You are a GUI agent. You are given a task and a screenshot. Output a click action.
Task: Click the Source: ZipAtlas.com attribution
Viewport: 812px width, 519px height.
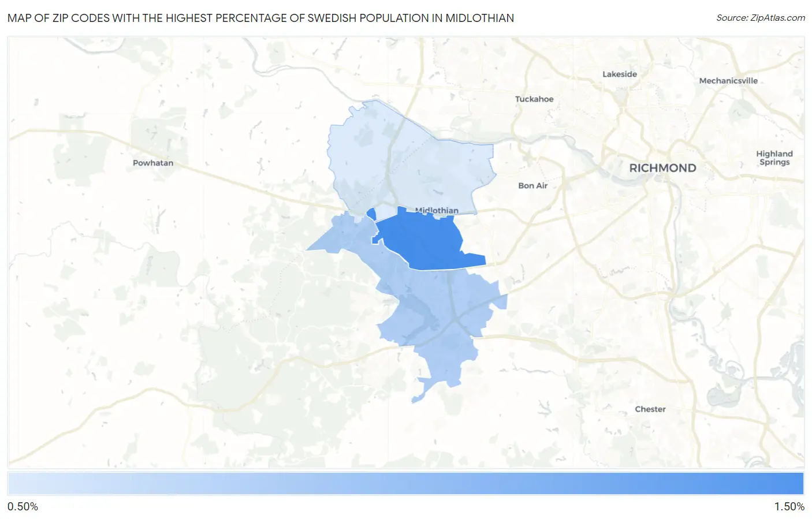point(761,18)
